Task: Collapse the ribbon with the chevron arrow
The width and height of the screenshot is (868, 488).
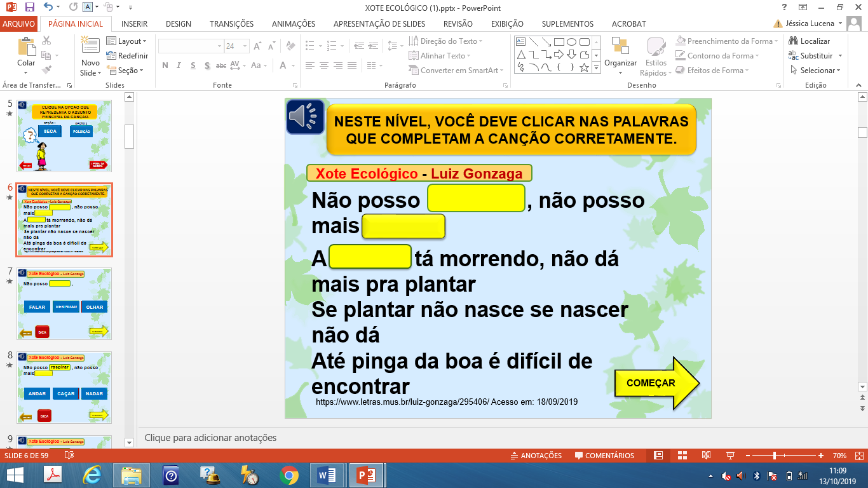Action: tap(861, 85)
